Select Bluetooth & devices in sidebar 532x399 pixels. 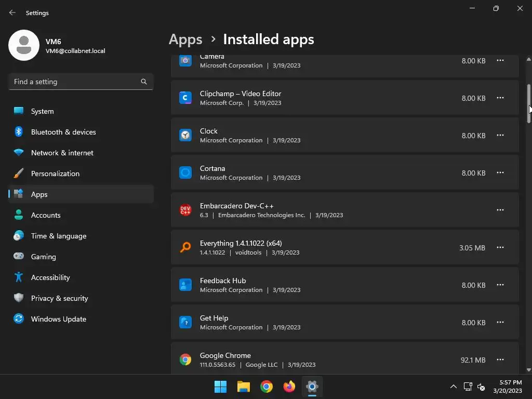click(63, 132)
